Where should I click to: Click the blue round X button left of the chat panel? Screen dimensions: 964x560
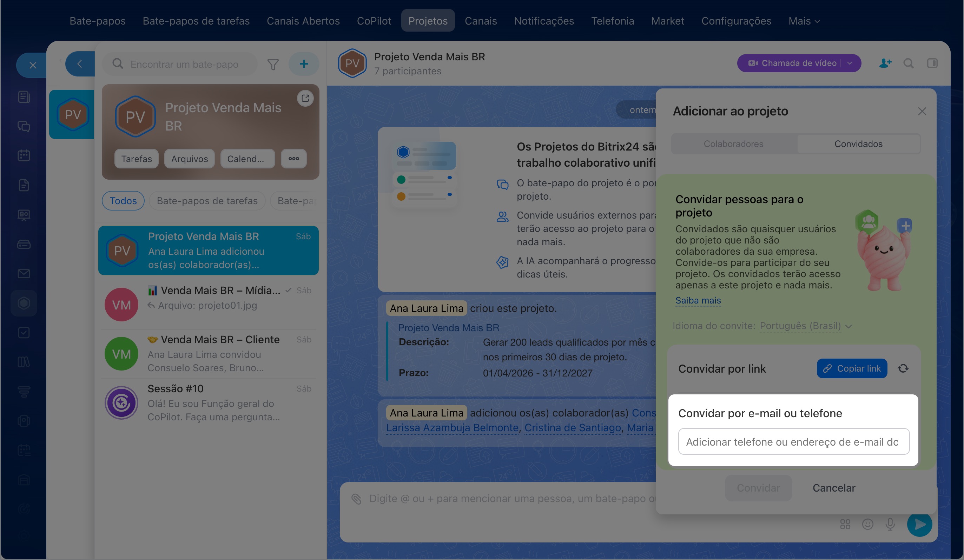point(32,65)
